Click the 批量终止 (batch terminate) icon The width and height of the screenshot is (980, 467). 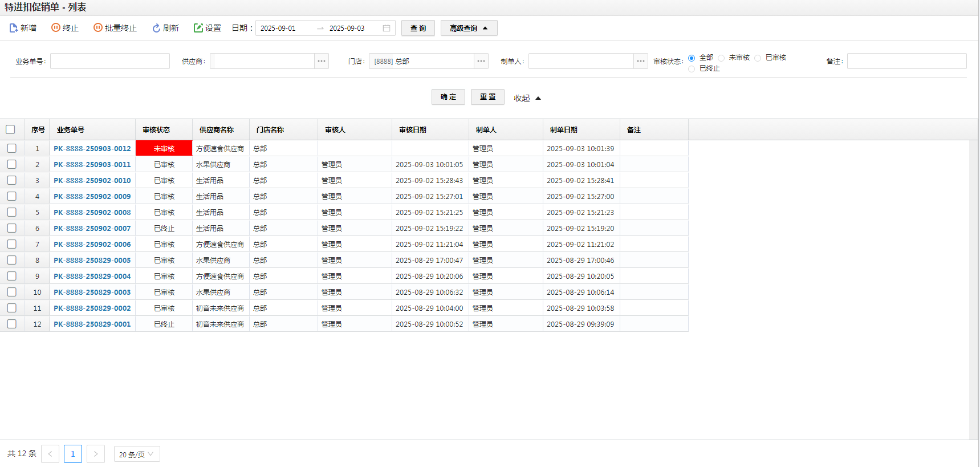pyautogui.click(x=98, y=28)
